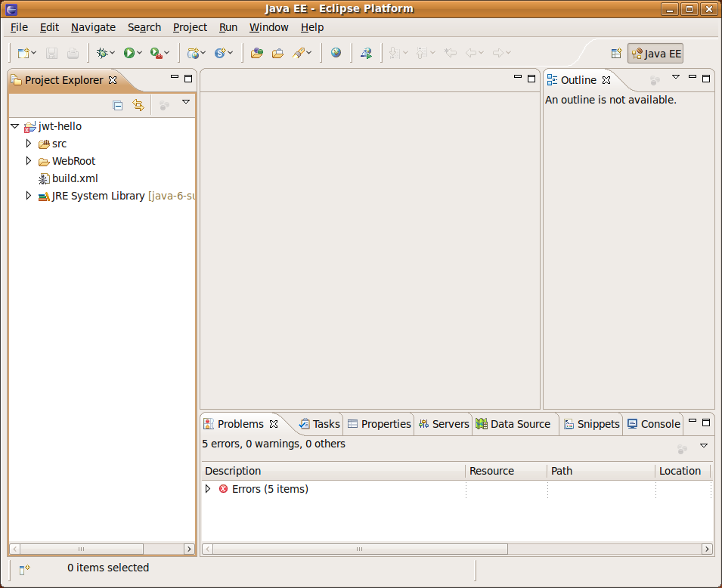
Task: Click the Run External Tools icon
Action: [x=156, y=53]
